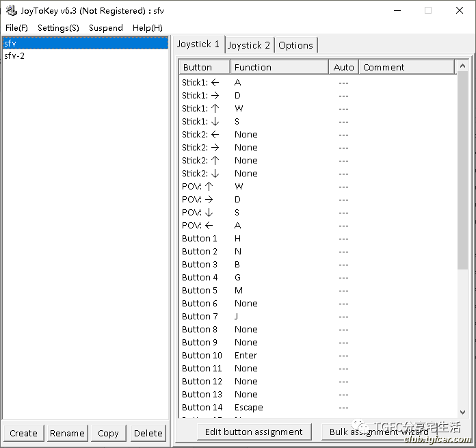This screenshot has height=448, width=476.
Task: Select the Button 11 row
Action: click(x=318, y=369)
